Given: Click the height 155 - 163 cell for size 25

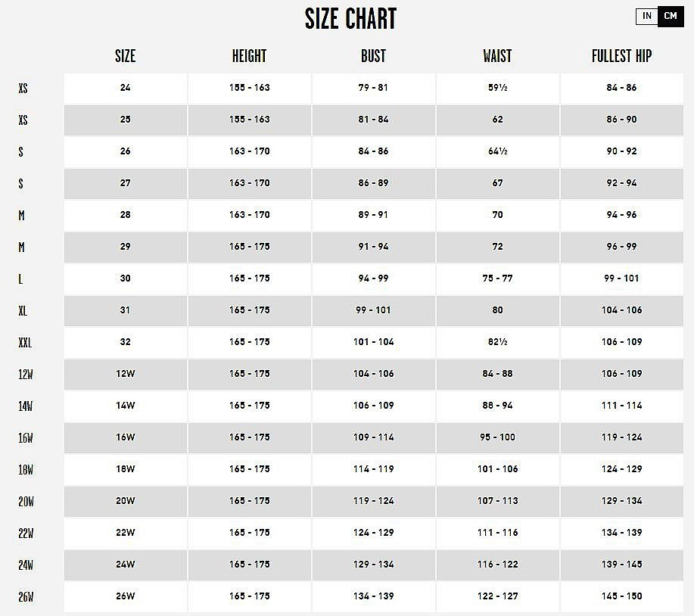Looking at the screenshot, I should (x=250, y=120).
